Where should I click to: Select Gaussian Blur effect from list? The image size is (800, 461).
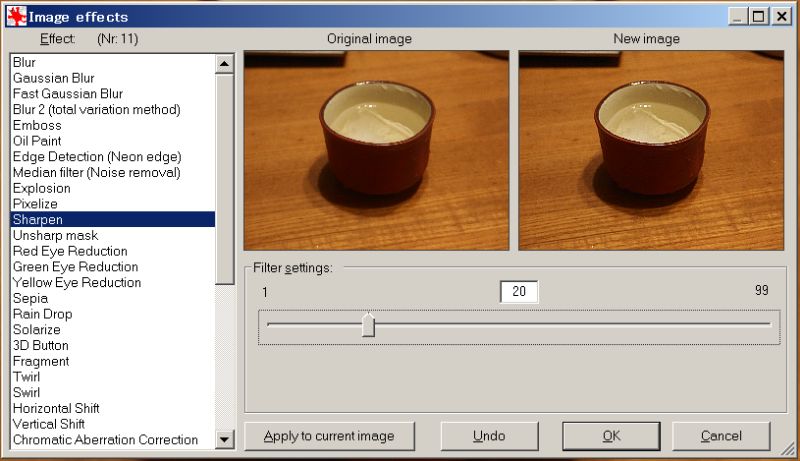[53, 78]
